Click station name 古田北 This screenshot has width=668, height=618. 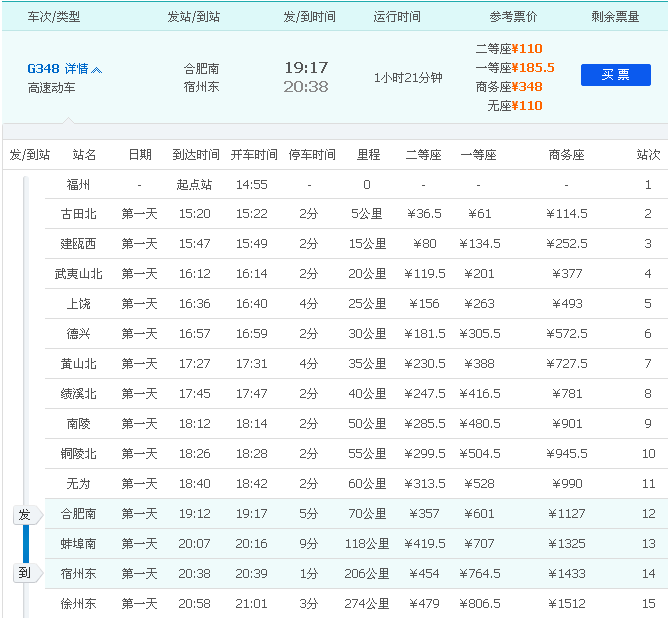click(x=78, y=213)
